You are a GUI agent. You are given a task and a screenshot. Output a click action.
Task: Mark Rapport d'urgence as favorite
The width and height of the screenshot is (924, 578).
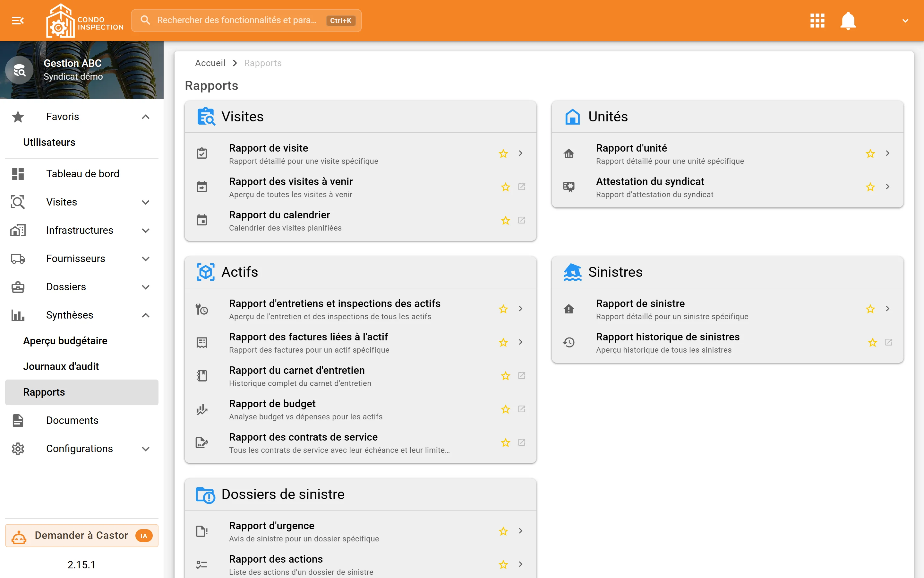coord(503,531)
